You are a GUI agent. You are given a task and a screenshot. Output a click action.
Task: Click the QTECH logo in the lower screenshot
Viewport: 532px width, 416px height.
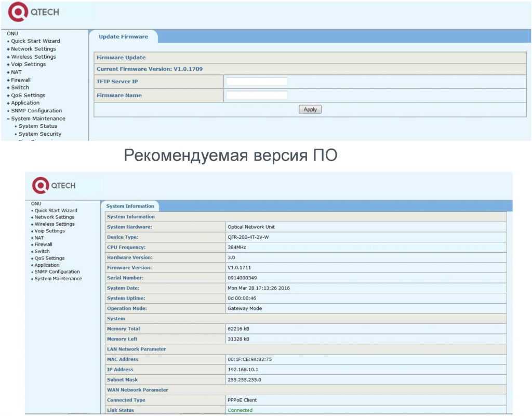pos(54,186)
